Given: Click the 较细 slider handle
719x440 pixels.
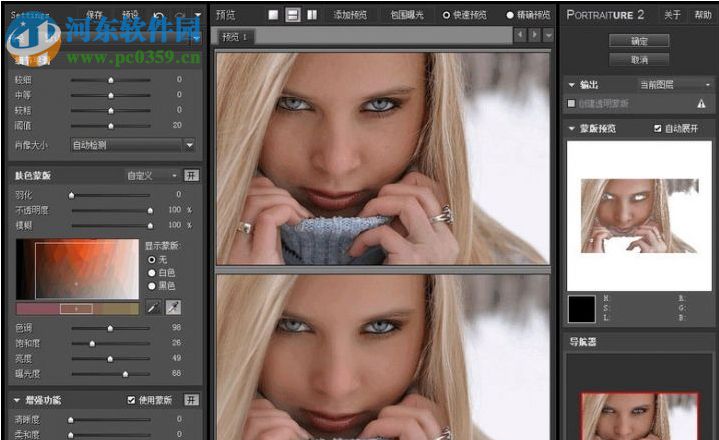Looking at the screenshot, I should (111, 80).
